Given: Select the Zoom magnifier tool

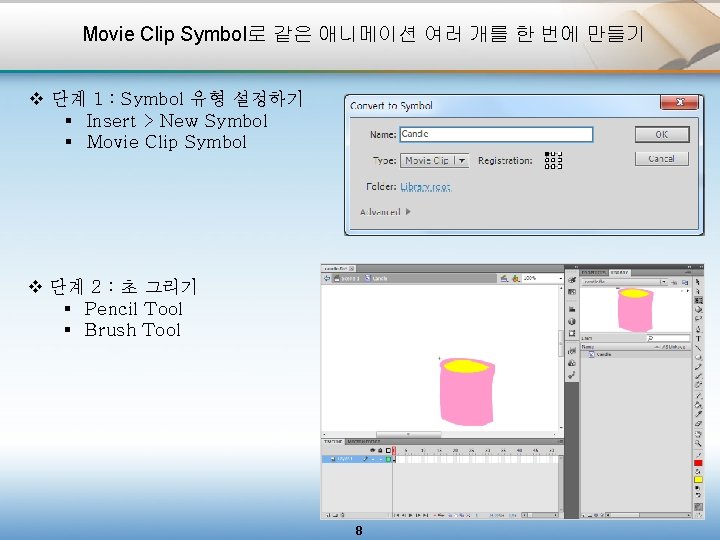Looking at the screenshot, I should (698, 443).
